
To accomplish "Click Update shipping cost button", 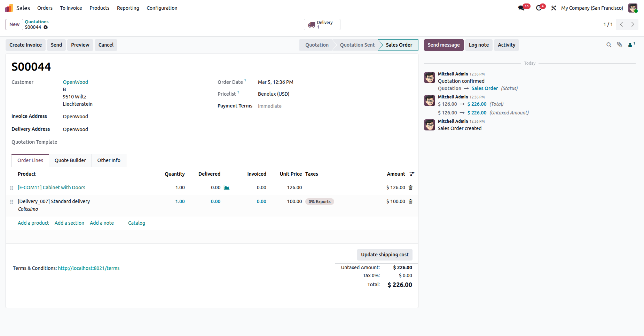I will [x=385, y=255].
